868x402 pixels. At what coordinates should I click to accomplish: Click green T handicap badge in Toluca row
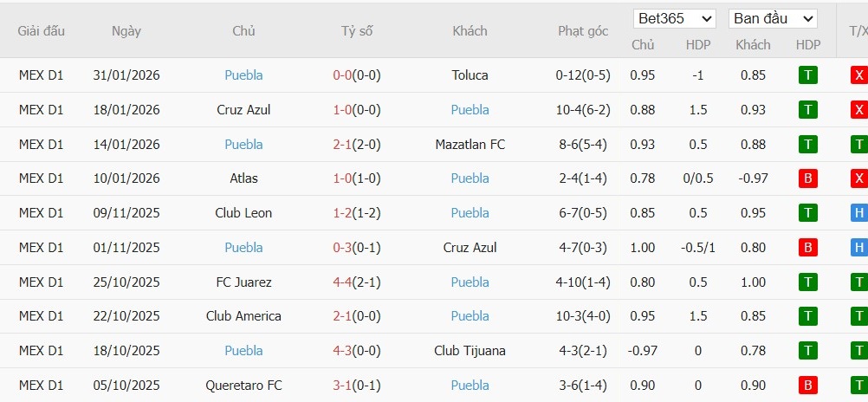click(807, 75)
